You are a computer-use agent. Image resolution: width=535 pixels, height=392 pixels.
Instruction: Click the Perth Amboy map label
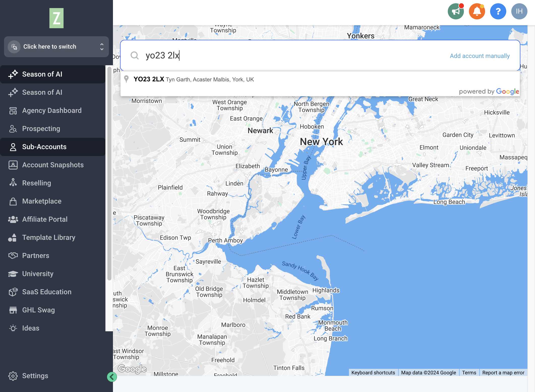(x=225, y=241)
